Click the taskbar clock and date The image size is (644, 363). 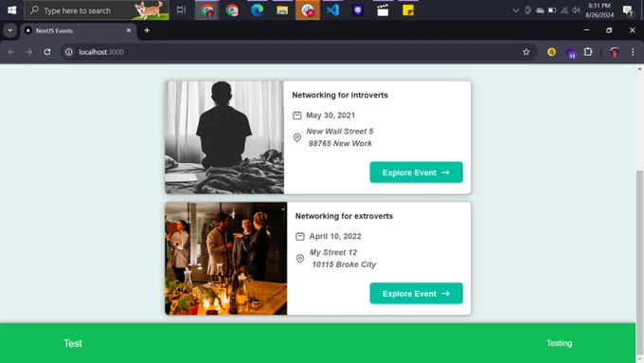click(599, 10)
